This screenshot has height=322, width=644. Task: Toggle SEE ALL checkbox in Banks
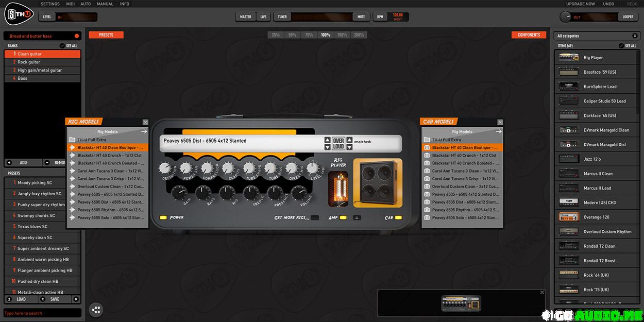point(62,46)
